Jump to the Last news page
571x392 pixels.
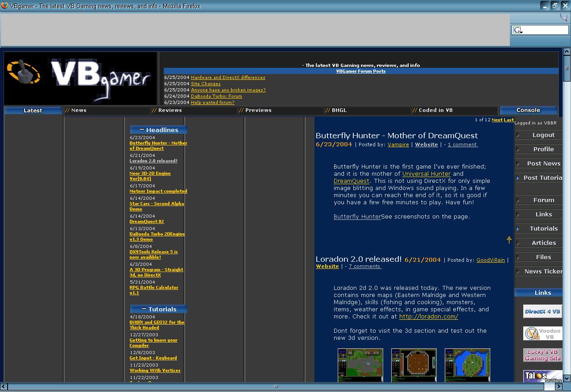(x=509, y=120)
